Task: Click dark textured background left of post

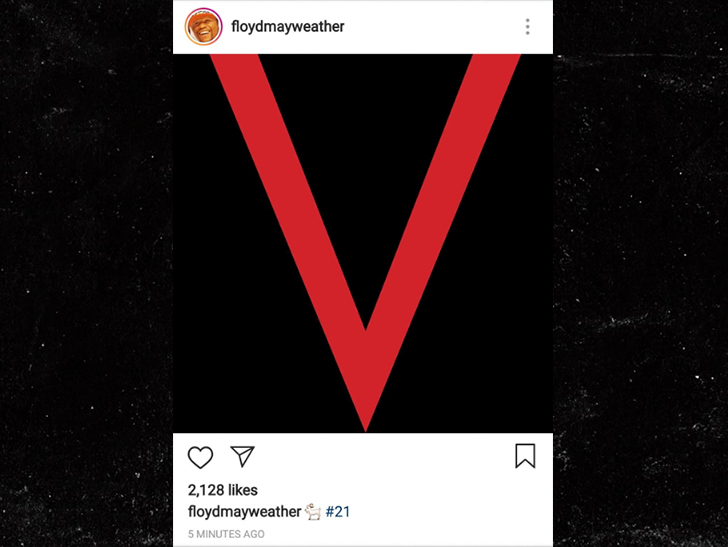Action: pos(86,274)
